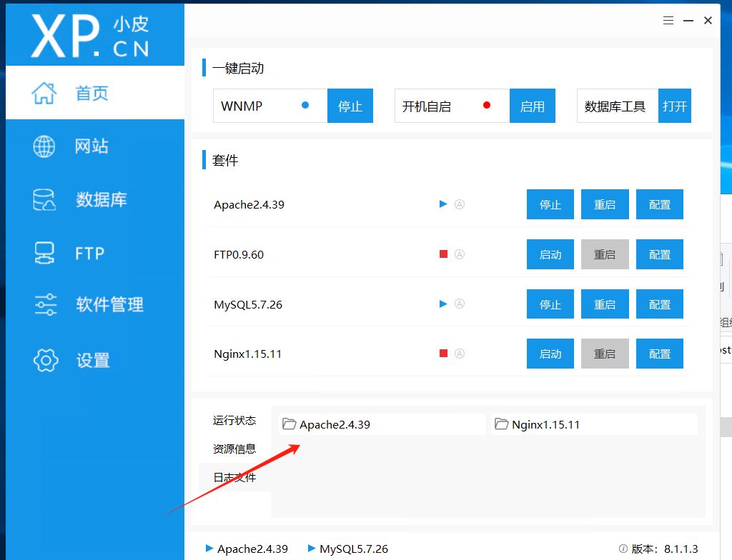Click MySQL5.7.26 label in status bar

click(354, 549)
